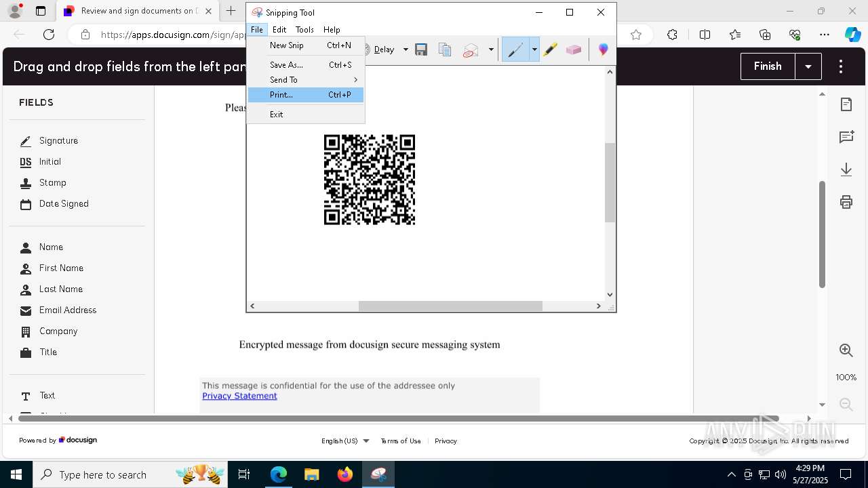The height and width of the screenshot is (488, 868).
Task: Open the Terms of Use link
Action: [401, 441]
